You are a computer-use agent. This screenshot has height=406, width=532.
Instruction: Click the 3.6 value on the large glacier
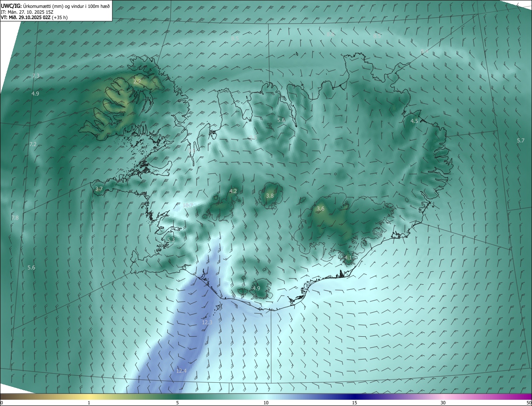click(x=320, y=208)
